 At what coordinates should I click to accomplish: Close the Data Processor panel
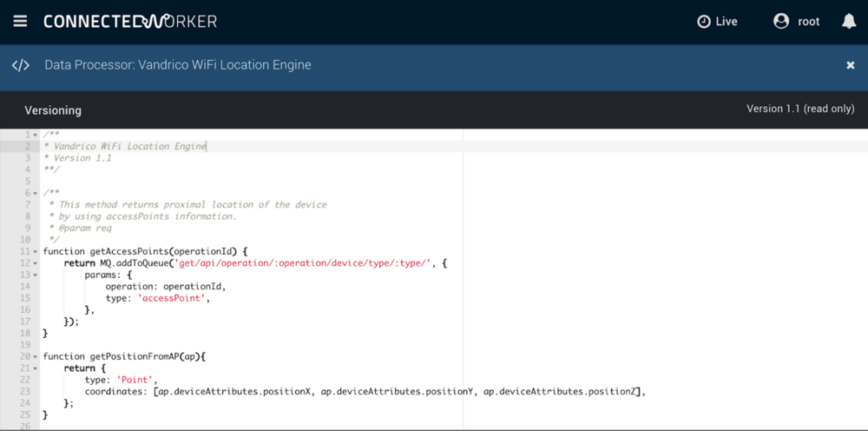(851, 65)
